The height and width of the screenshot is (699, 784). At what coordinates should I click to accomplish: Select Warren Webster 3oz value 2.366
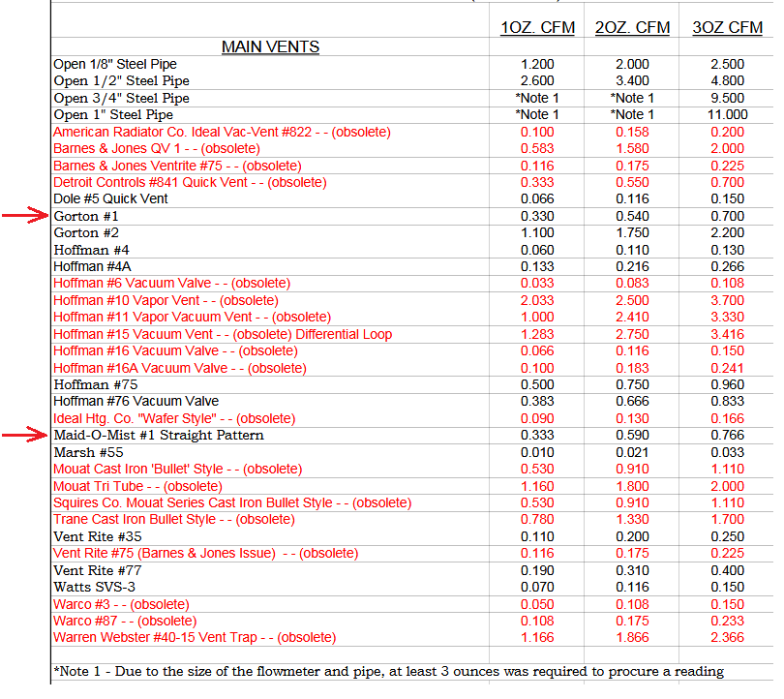coord(728,637)
